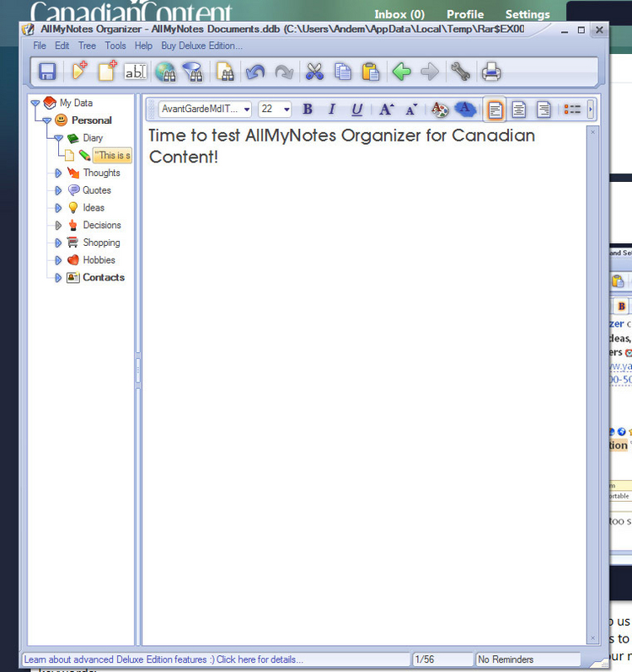
Task: Copy selection with the two-pages icon
Action: pyautogui.click(x=343, y=72)
